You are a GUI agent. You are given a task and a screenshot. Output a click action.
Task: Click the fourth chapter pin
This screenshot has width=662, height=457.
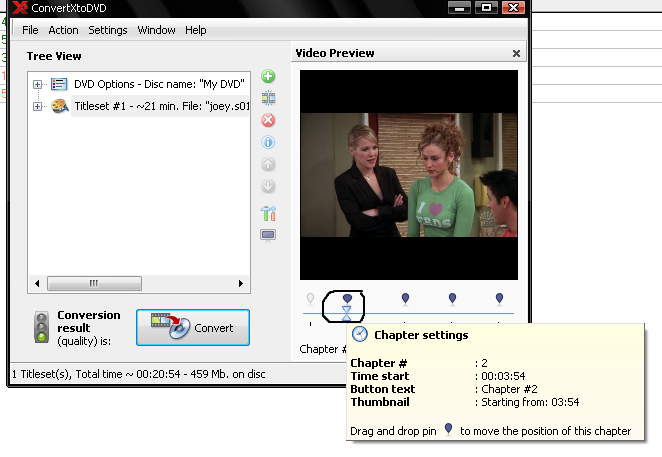[x=452, y=299]
